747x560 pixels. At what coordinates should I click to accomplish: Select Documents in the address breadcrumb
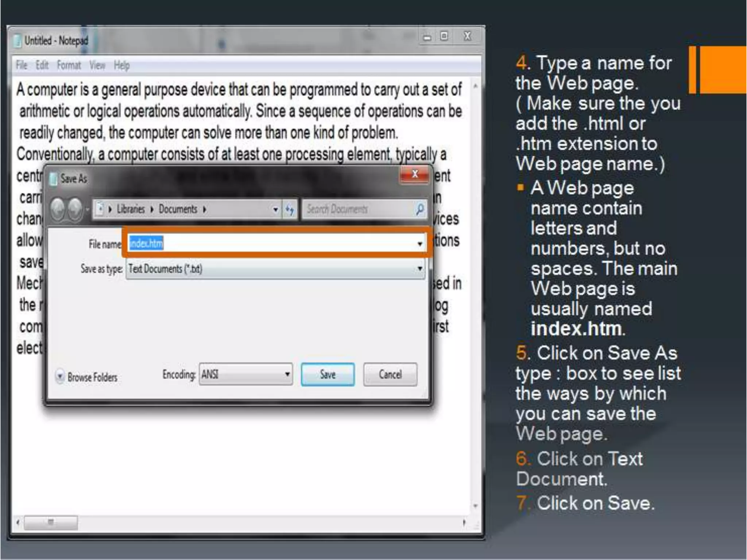point(178,209)
